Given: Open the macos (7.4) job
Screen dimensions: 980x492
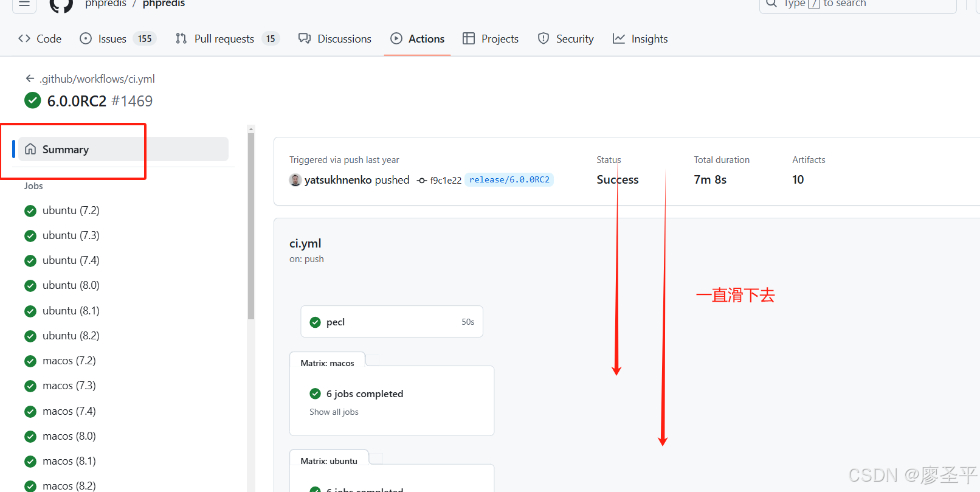Looking at the screenshot, I should [69, 411].
